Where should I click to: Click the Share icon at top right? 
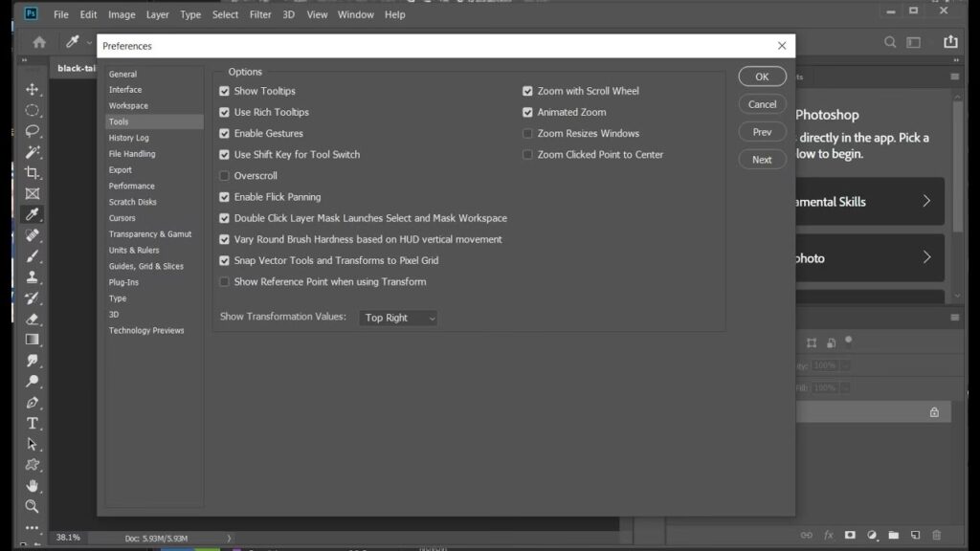[950, 42]
